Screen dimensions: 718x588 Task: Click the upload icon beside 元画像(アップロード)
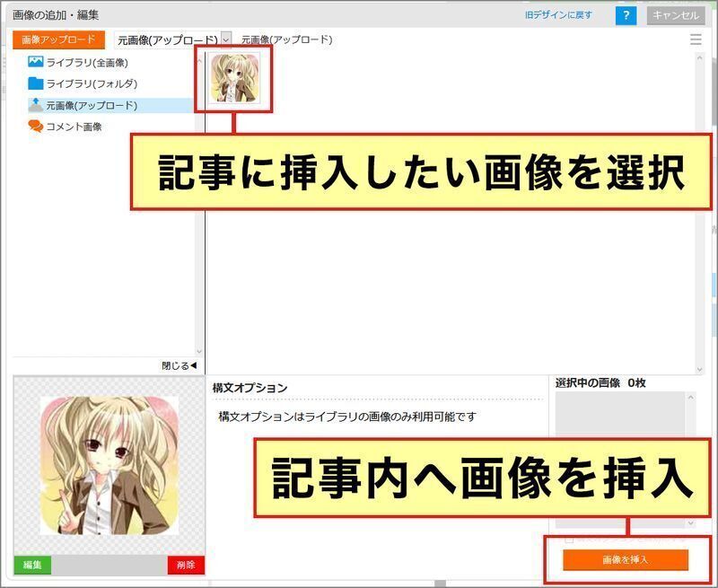[35, 105]
